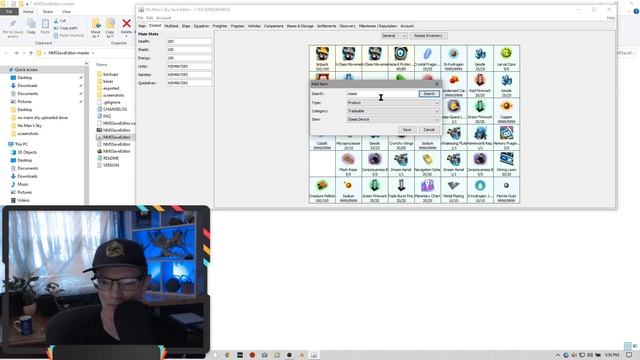Click the Paste icon in Explorer ribbon
This screenshot has width=640, height=360.
pos(45,26)
